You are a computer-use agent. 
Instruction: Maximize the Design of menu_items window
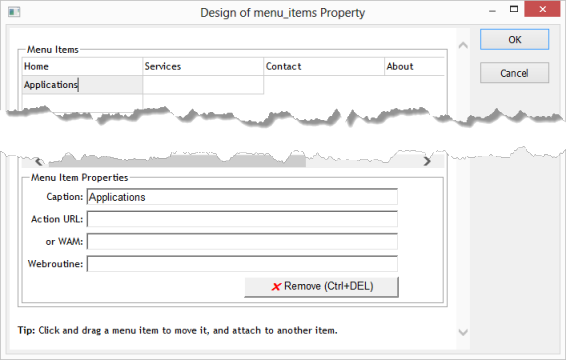pos(514,9)
